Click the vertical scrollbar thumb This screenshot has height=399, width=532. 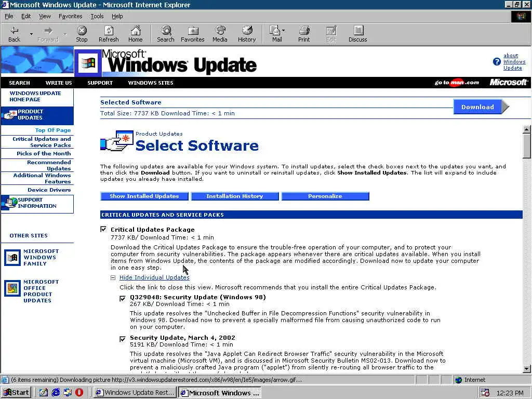(x=527, y=146)
